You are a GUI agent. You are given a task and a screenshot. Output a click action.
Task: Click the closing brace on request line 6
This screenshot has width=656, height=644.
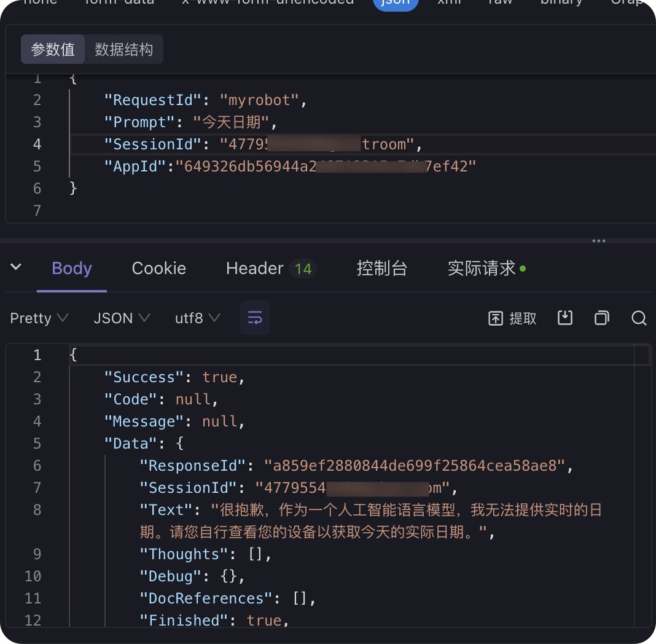click(x=73, y=188)
